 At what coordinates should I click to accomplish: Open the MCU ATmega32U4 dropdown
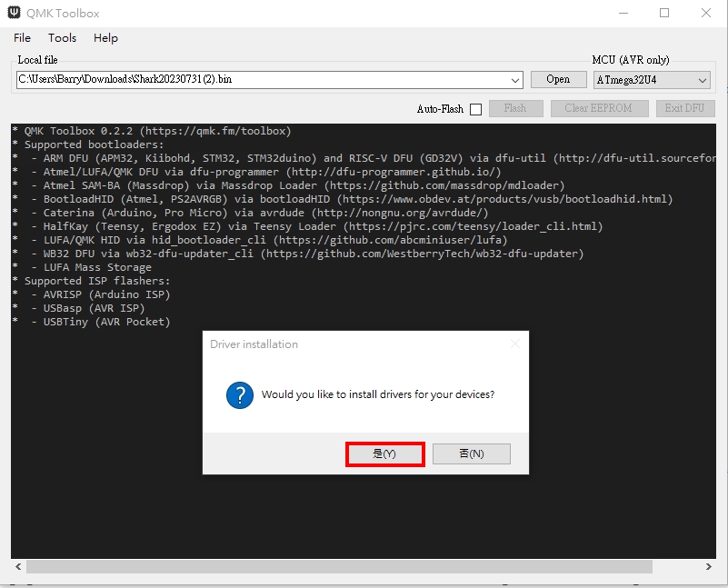click(652, 80)
